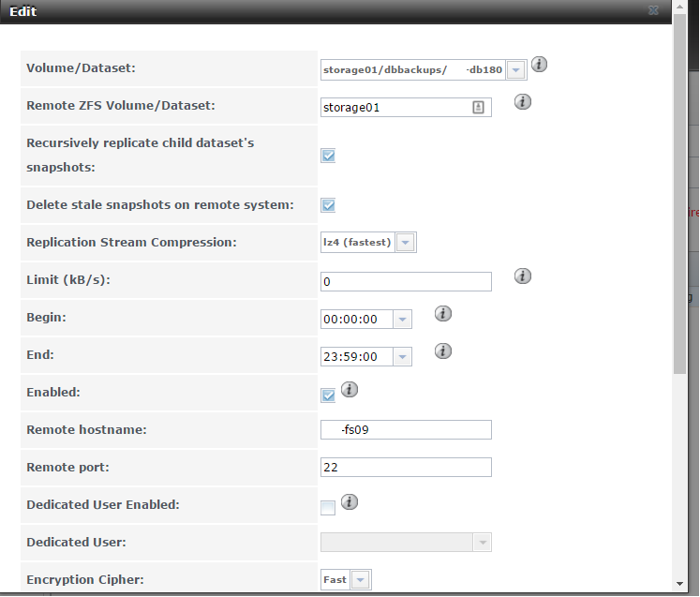The image size is (700, 597).
Task: Open the info icon beside Volume/Dataset
Action: (539, 65)
